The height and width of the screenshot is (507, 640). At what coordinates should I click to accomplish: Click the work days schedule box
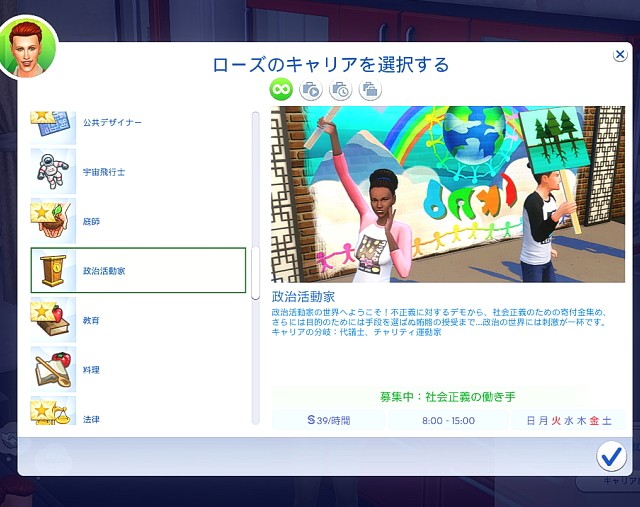(x=568, y=420)
